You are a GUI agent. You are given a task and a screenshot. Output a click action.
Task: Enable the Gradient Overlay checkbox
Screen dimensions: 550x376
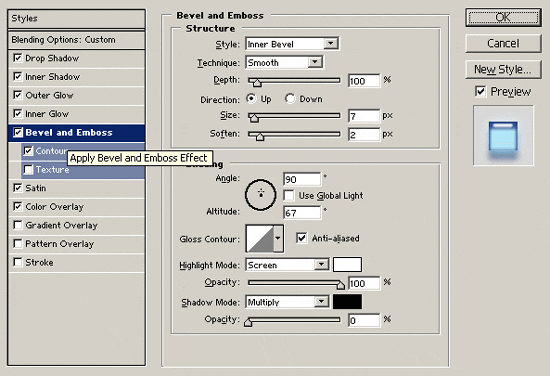[18, 225]
